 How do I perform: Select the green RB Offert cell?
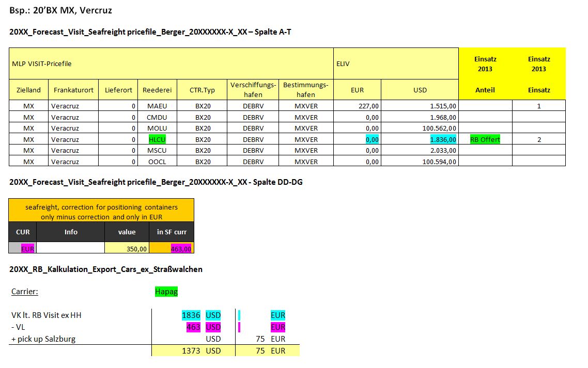pyautogui.click(x=485, y=139)
